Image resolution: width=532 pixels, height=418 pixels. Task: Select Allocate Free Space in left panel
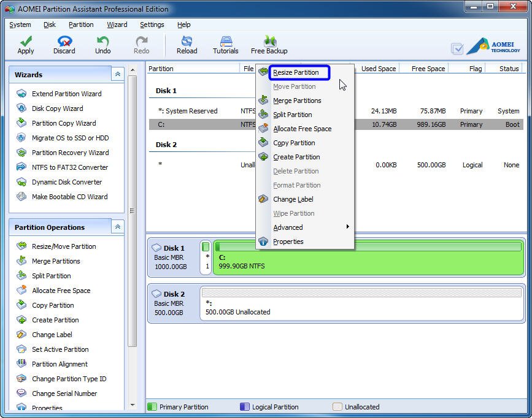(x=61, y=291)
